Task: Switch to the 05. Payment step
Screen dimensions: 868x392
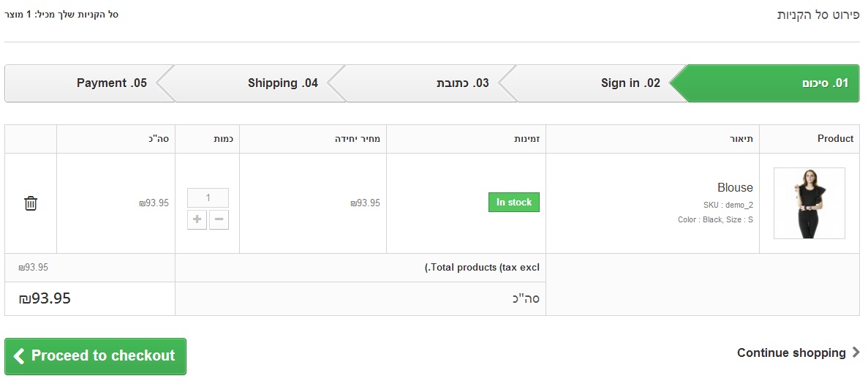Action: 111,83
